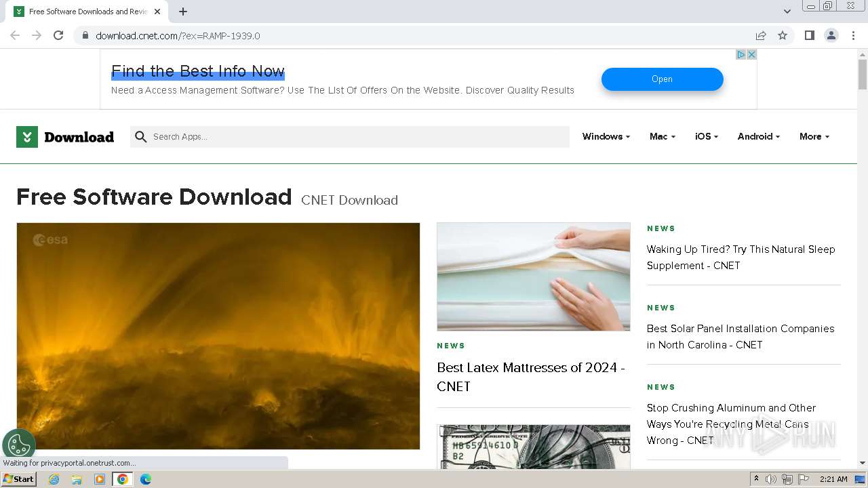Open the media player taskbar icon
Viewport: 868px width, 488px height.
100,479
